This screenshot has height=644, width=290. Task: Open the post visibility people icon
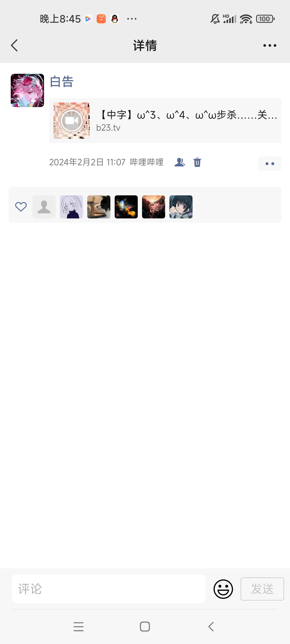pyautogui.click(x=180, y=162)
